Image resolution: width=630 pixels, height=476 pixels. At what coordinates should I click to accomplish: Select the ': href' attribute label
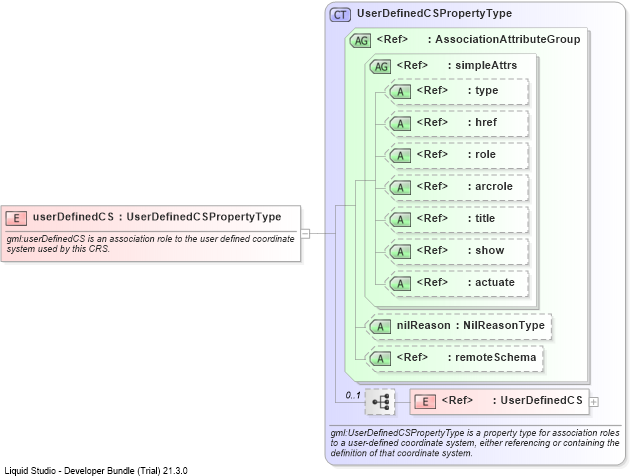point(482,122)
